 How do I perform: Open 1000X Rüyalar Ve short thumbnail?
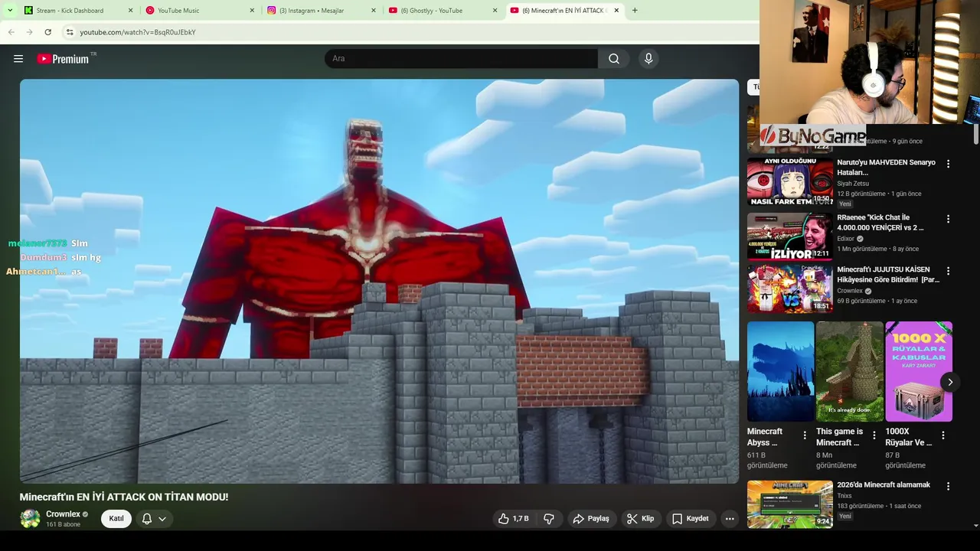pos(919,371)
